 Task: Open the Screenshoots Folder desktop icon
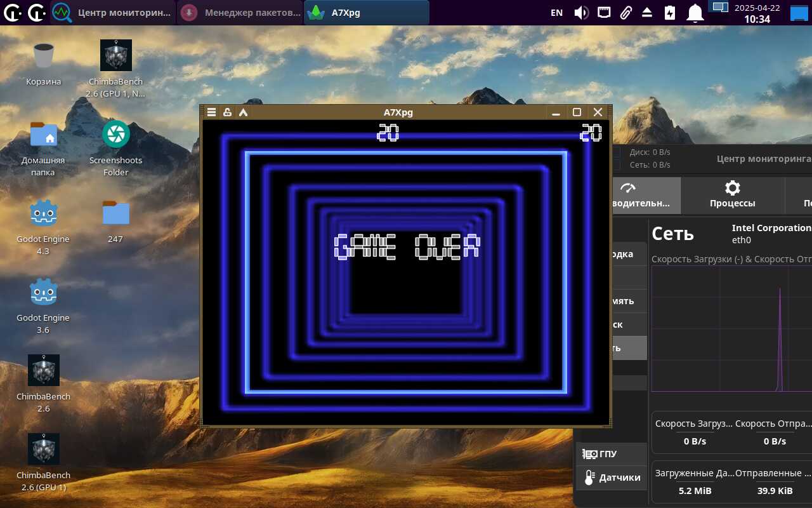tap(115, 148)
